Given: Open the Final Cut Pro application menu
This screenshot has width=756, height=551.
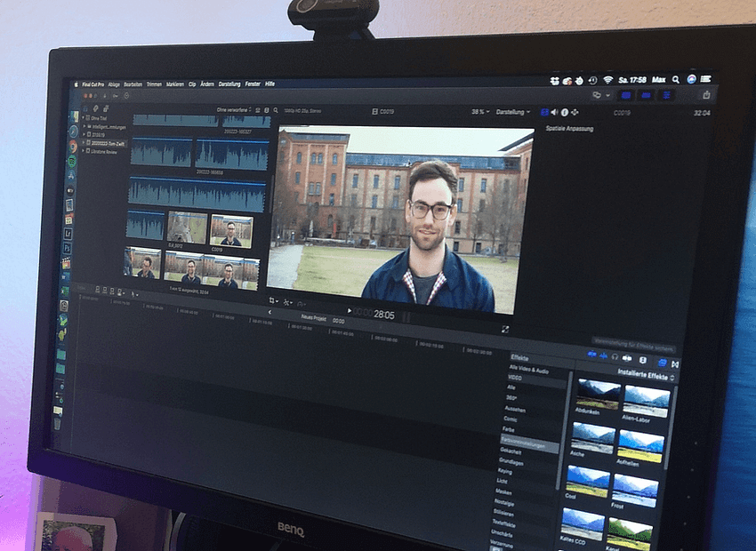Looking at the screenshot, I should pos(93,84).
